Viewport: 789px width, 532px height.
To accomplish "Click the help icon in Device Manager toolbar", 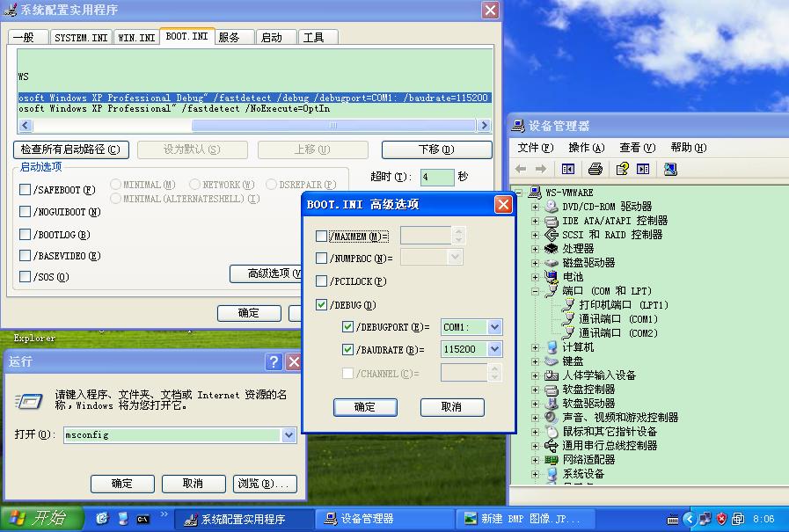I will click(x=623, y=169).
